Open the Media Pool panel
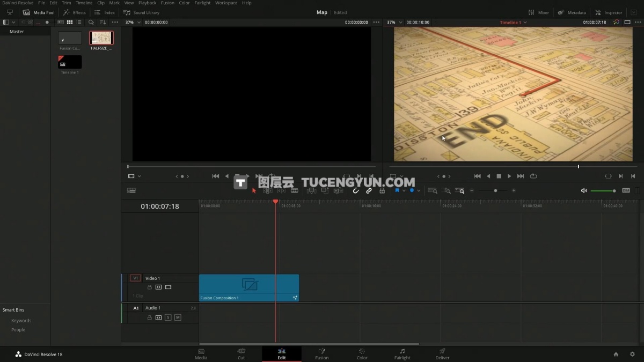This screenshot has width=644, height=362. pos(39,12)
